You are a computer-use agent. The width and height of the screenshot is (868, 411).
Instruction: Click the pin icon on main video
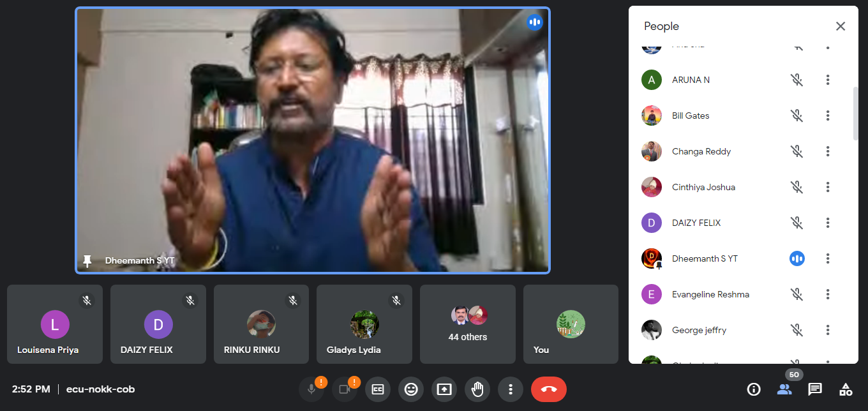tap(87, 260)
